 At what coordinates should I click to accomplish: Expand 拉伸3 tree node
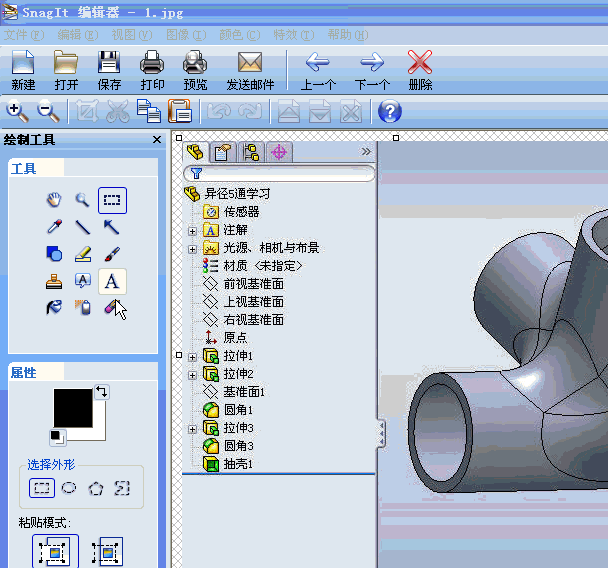point(192,429)
